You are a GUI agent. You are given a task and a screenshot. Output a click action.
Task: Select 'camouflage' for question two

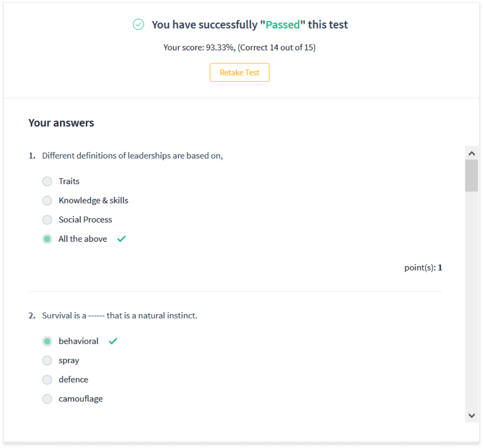[x=47, y=399]
